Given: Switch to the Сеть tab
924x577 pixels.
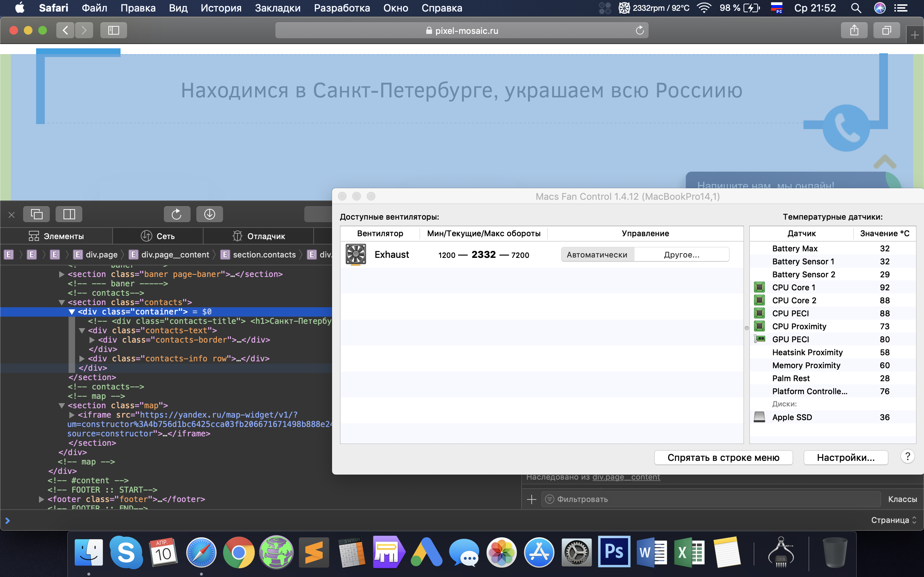Looking at the screenshot, I should 158,236.
